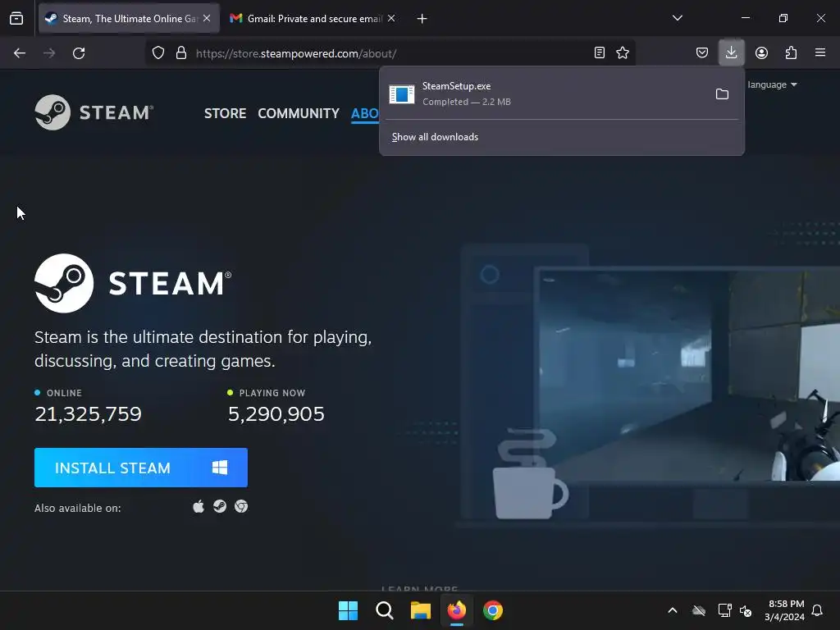
Task: Open the SteamSetup.exe downloaded file
Action: (x=546, y=94)
